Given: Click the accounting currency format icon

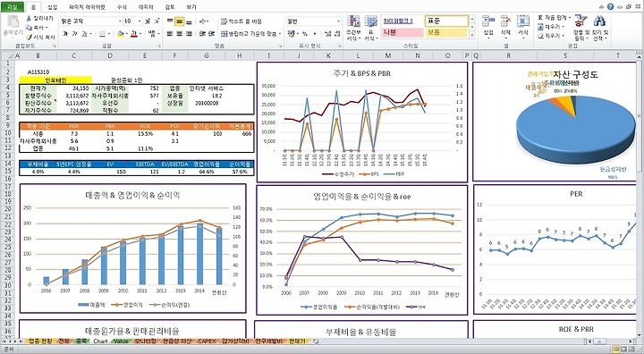Looking at the screenshot, I should (x=292, y=34).
